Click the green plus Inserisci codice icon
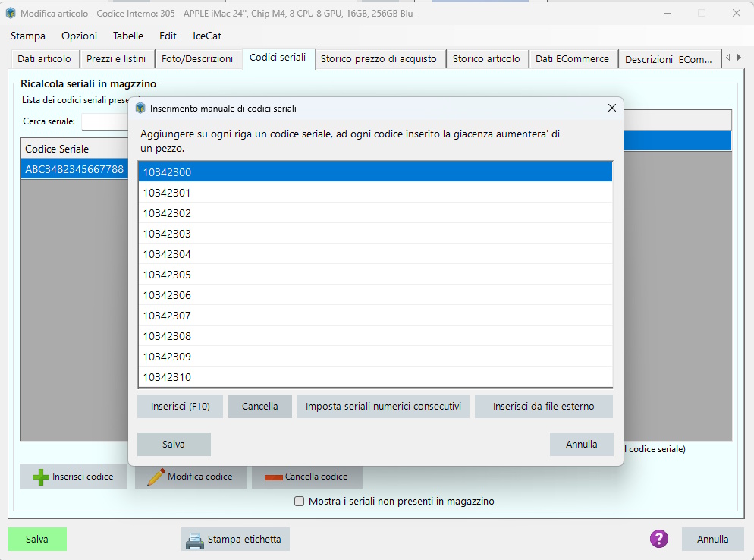The height and width of the screenshot is (560, 754). (41, 477)
